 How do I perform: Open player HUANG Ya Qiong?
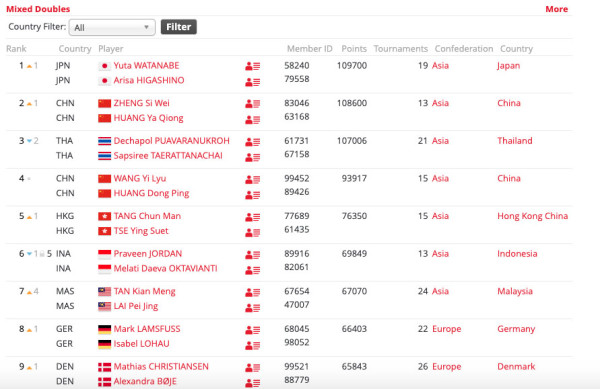tap(148, 118)
